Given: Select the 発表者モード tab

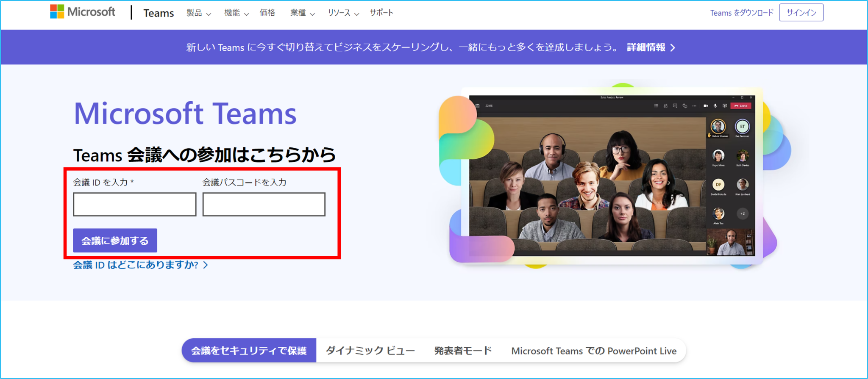Looking at the screenshot, I should coord(463,351).
